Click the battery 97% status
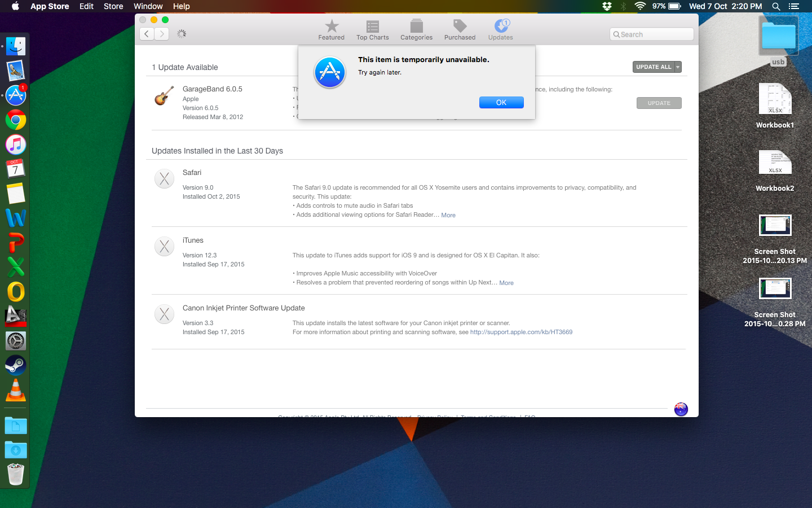 pyautogui.click(x=667, y=6)
